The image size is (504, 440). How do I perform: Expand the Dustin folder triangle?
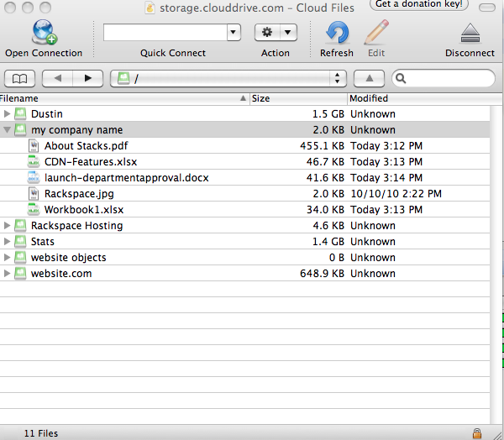pyautogui.click(x=7, y=113)
